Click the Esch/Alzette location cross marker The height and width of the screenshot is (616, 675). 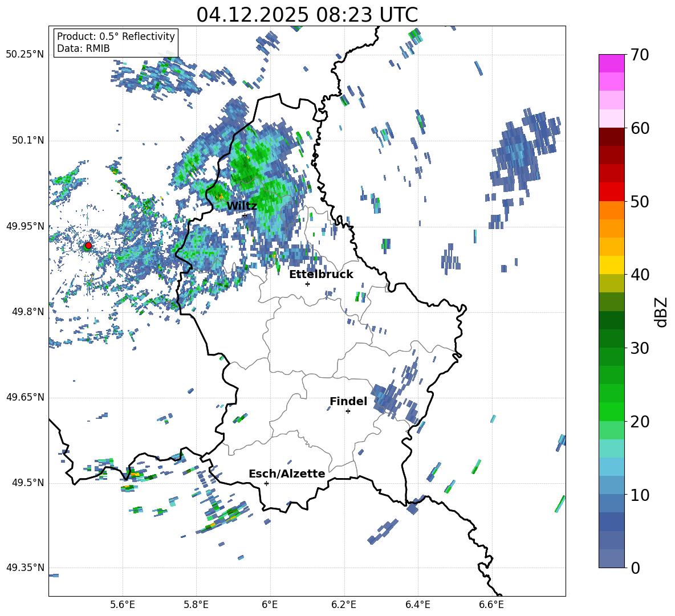pyautogui.click(x=266, y=483)
